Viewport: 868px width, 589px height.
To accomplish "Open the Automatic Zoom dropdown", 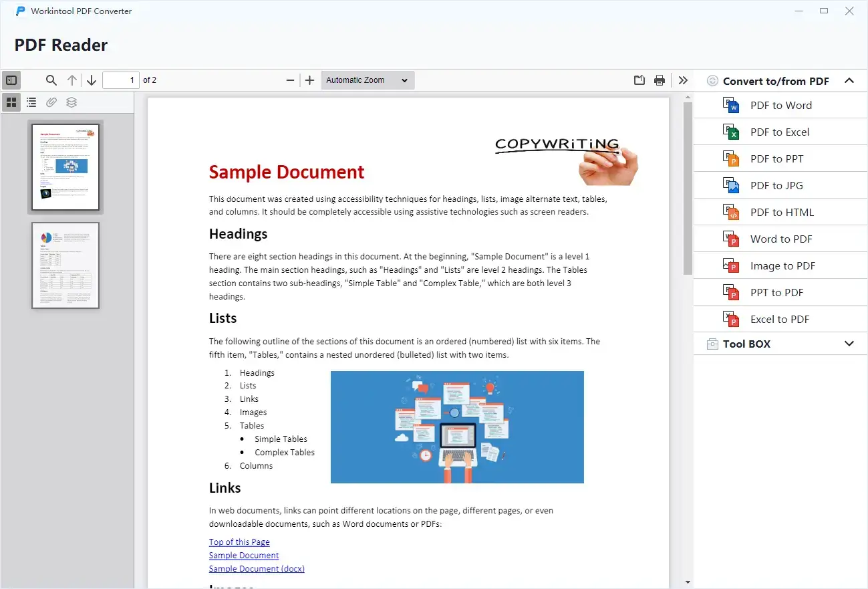I will [x=368, y=80].
